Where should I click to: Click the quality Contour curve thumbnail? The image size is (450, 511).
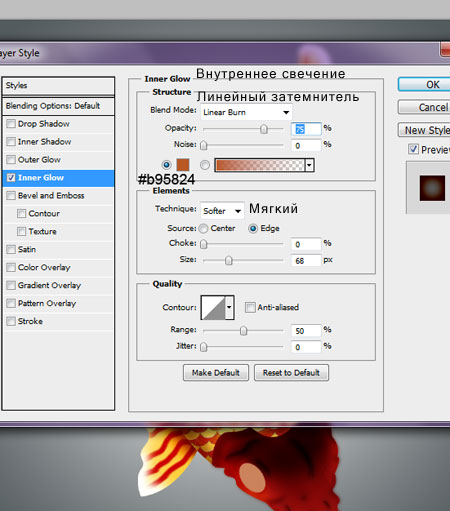213,307
